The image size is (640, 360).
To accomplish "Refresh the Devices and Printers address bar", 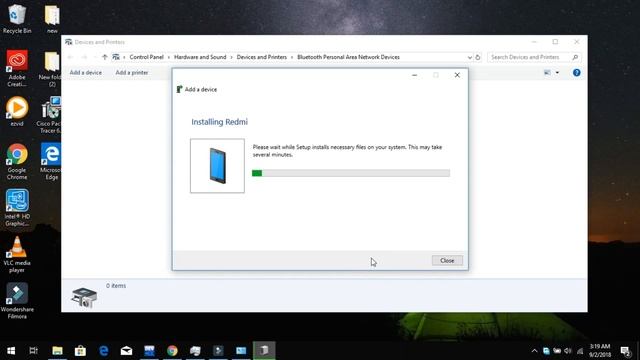I will coord(478,57).
